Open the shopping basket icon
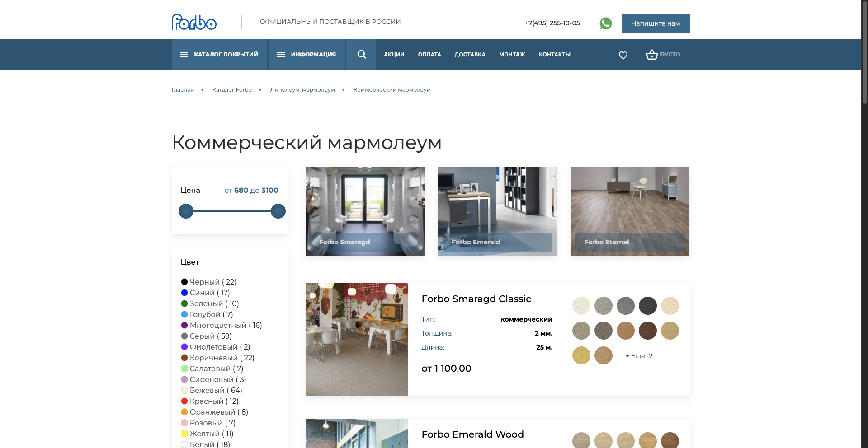 click(x=651, y=55)
